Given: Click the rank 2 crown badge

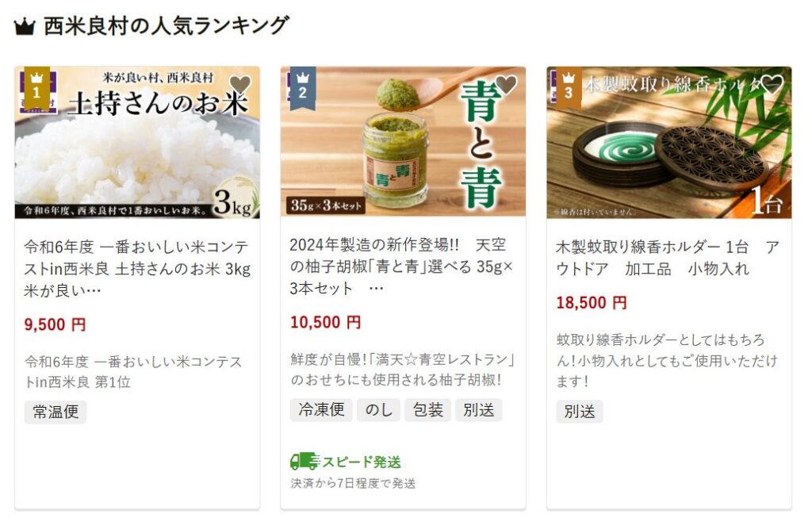Looking at the screenshot, I should coord(303,88).
